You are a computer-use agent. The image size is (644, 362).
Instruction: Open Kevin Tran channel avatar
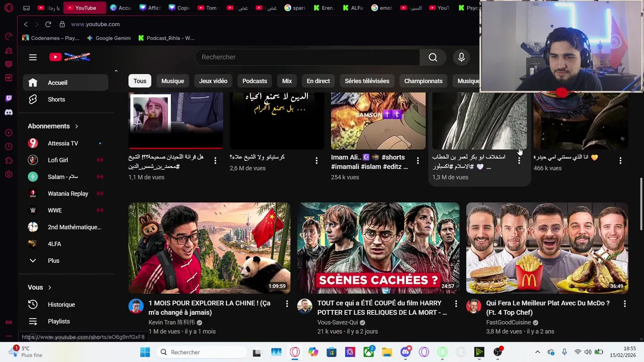click(136, 306)
